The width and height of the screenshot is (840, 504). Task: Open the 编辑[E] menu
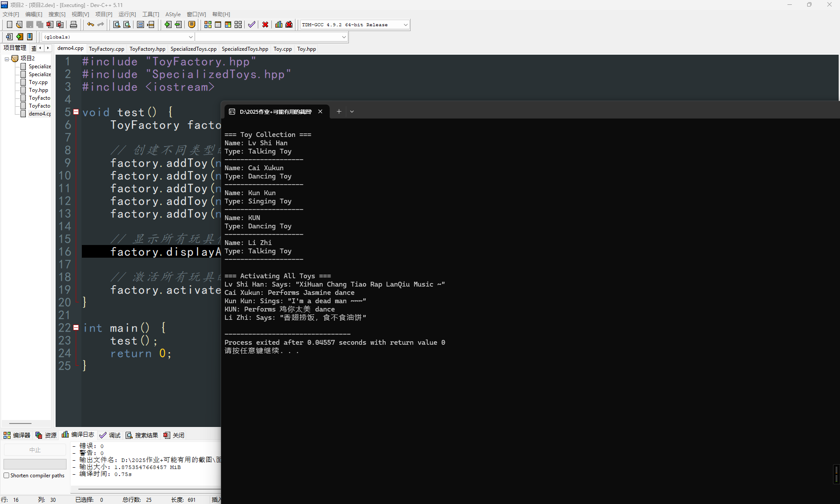click(34, 14)
